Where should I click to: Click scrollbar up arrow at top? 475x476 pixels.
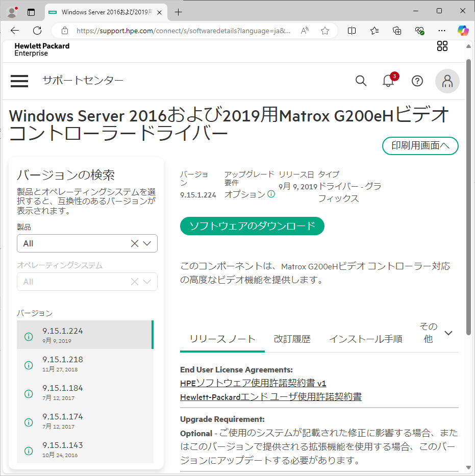(468, 46)
